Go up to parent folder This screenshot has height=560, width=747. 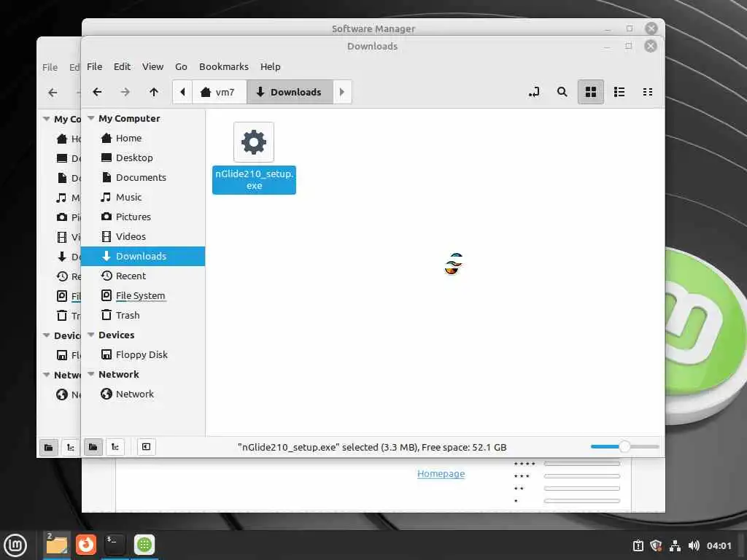(153, 92)
